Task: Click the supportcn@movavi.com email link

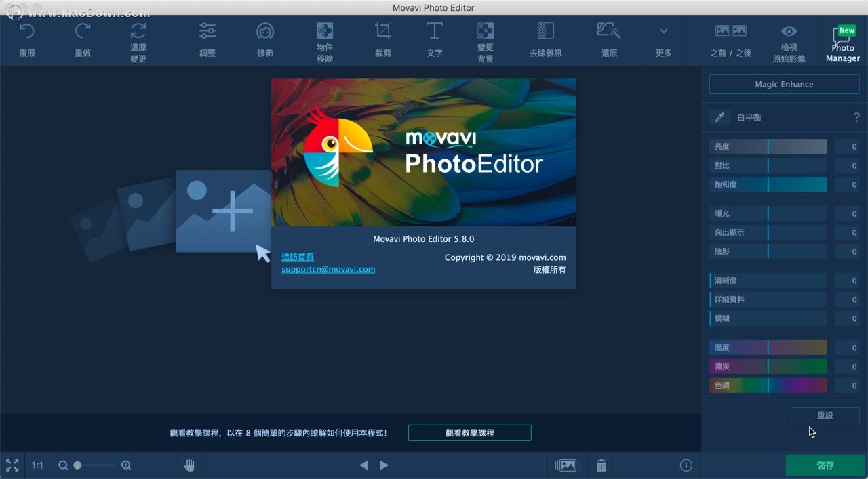Action: click(x=328, y=269)
